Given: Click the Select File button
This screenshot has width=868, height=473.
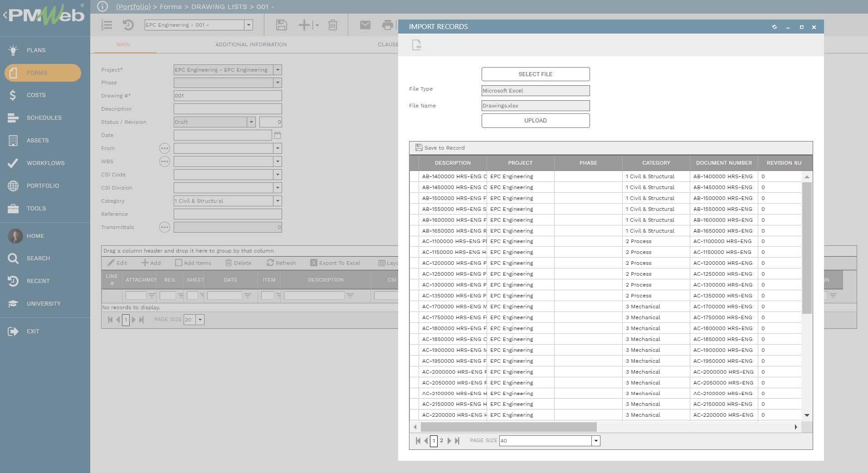Looking at the screenshot, I should [535, 74].
